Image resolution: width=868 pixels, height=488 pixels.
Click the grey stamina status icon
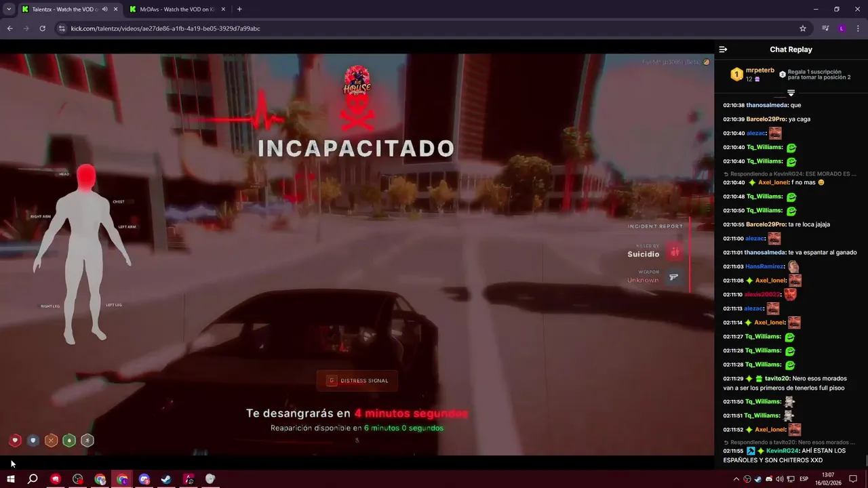tap(87, 441)
